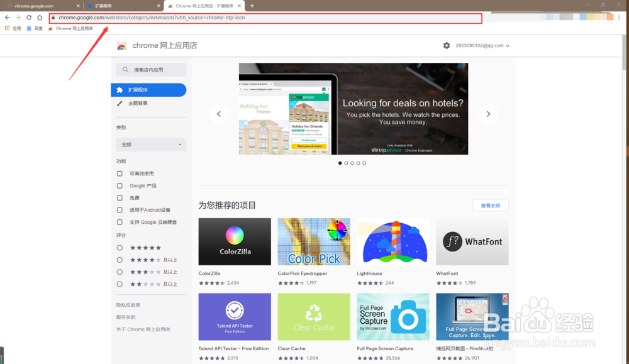Open a new browser tab
This screenshot has width=629, height=364.
click(x=252, y=6)
